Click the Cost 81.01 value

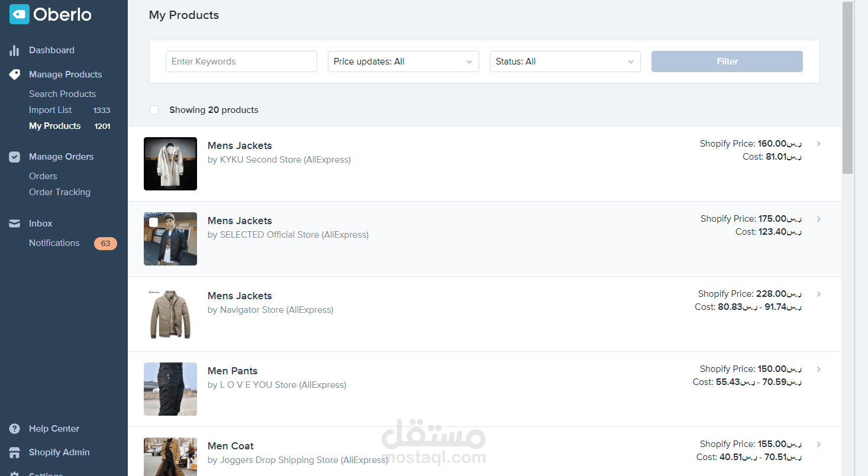click(x=784, y=157)
